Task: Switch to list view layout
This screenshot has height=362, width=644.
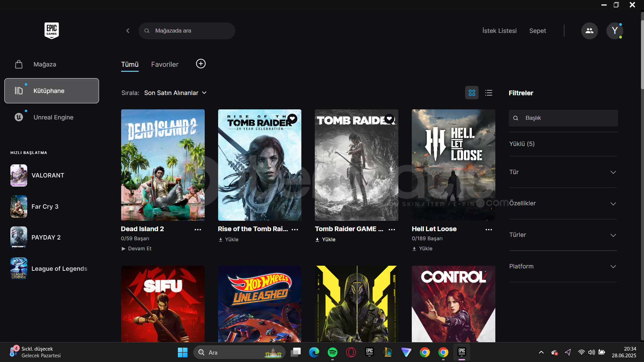Action: (489, 93)
